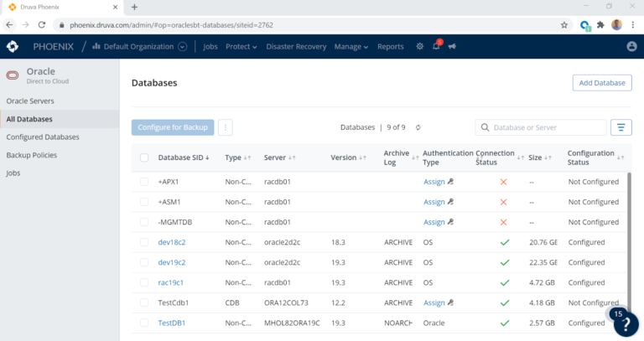644x341 pixels.
Task: Expand the Protect dropdown menu
Action: coord(241,47)
